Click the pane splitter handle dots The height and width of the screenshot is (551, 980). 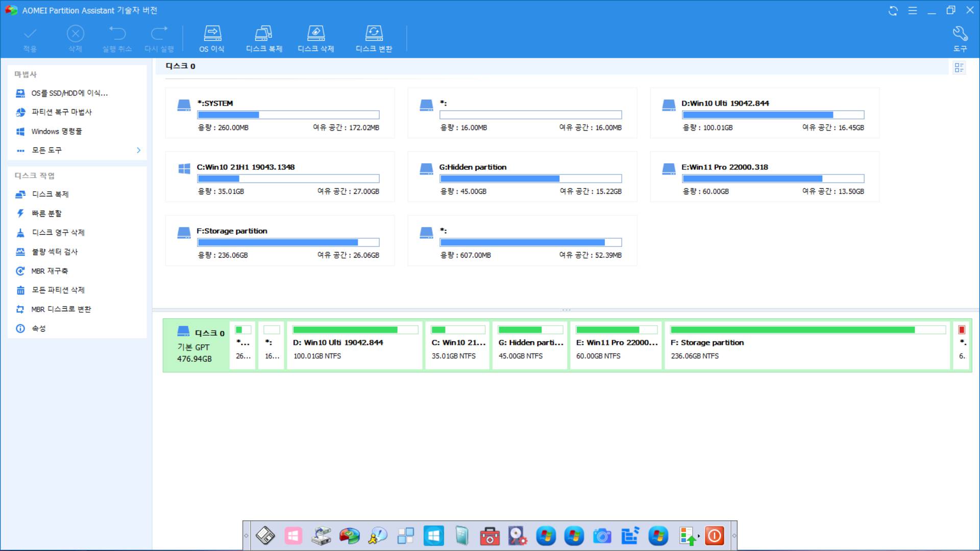pyautogui.click(x=566, y=310)
